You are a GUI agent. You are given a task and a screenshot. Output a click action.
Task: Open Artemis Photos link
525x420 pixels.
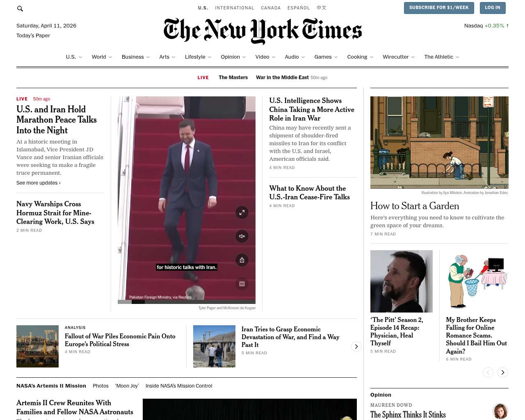click(x=100, y=386)
